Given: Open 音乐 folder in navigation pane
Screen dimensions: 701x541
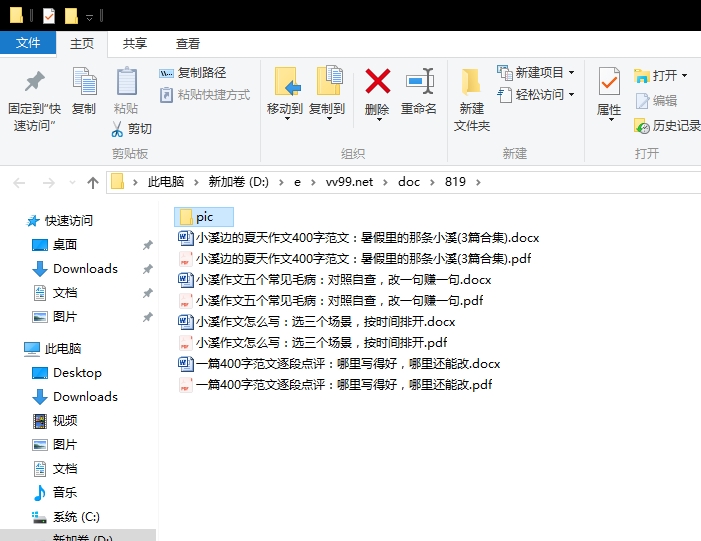Looking at the screenshot, I should coord(55,492).
